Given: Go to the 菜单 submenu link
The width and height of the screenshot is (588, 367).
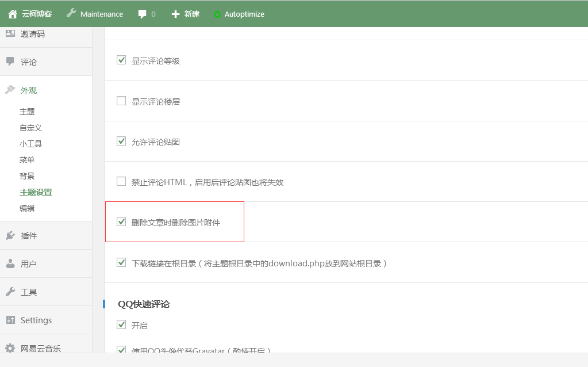Looking at the screenshot, I should [x=27, y=160].
